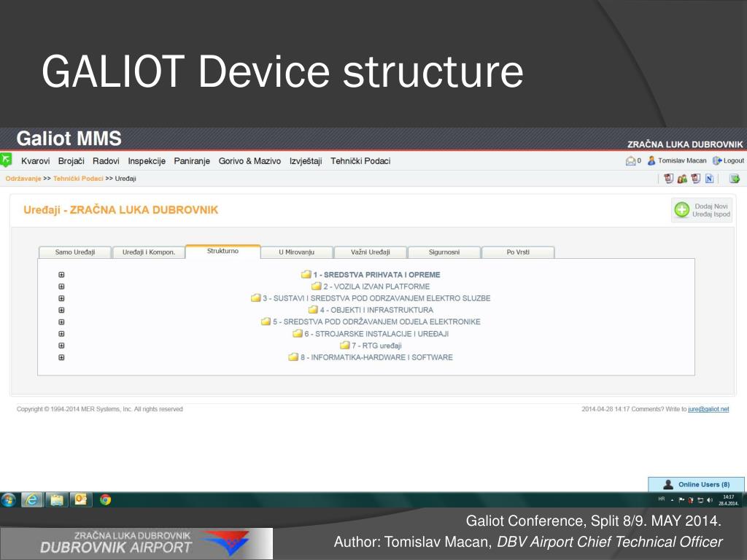Image resolution: width=747 pixels, height=560 pixels.
Task: Click folder icon of 4 - OBJEKTI I INFRASTRUKTURA
Action: tap(313, 310)
